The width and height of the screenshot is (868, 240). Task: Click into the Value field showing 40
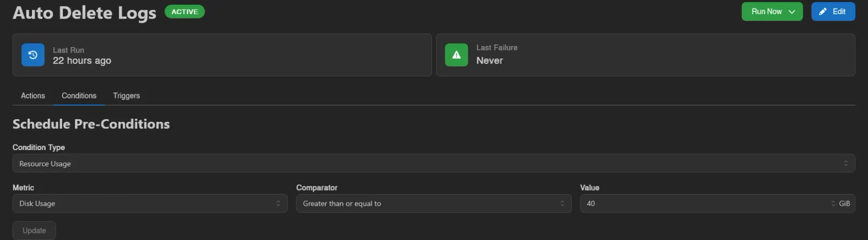pyautogui.click(x=705, y=204)
